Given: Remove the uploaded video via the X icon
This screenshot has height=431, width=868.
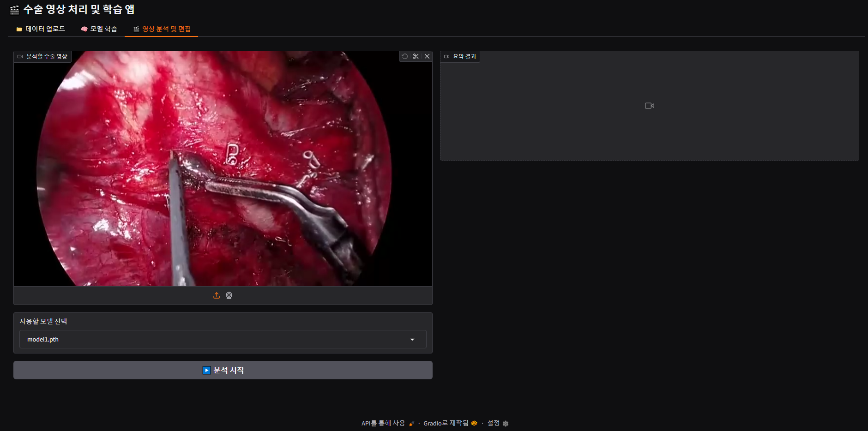Looking at the screenshot, I should tap(427, 56).
